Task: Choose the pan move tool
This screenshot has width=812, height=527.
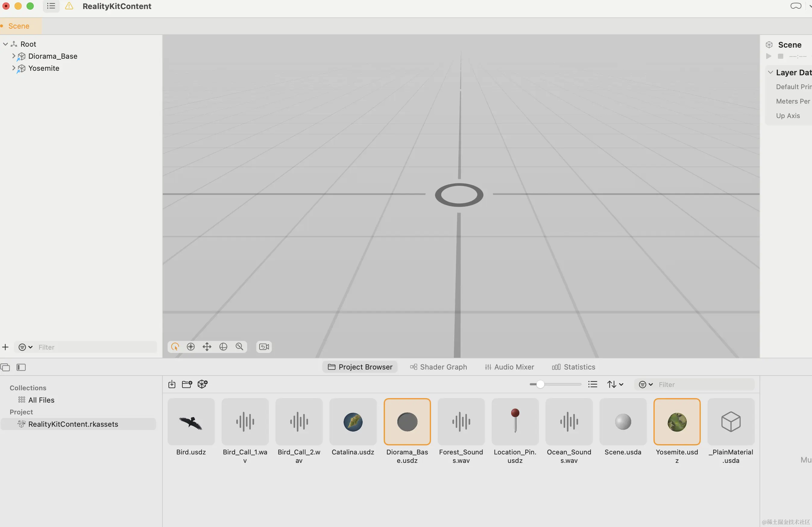Action: click(x=207, y=347)
